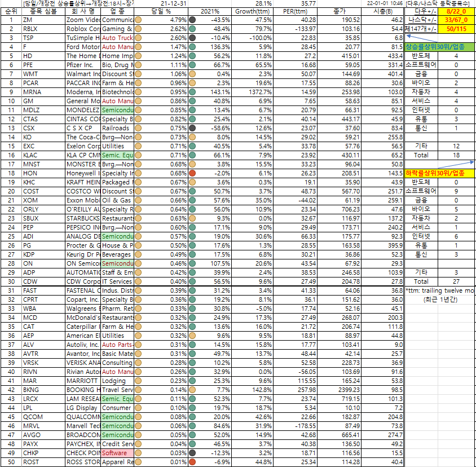Screen dimensions: 476x467
Task: Click the (최근 1년간) note cell
Action: pos(438,299)
